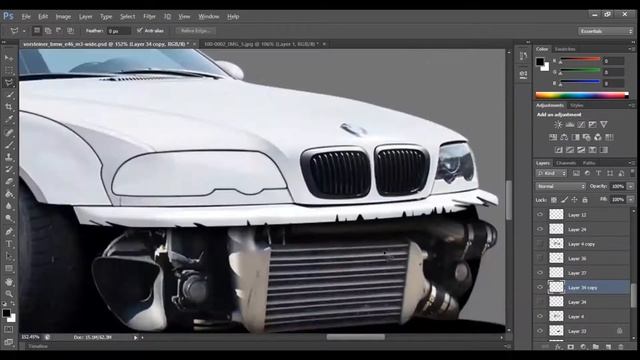Open the Select menu
The image size is (640, 360).
coord(127,17)
